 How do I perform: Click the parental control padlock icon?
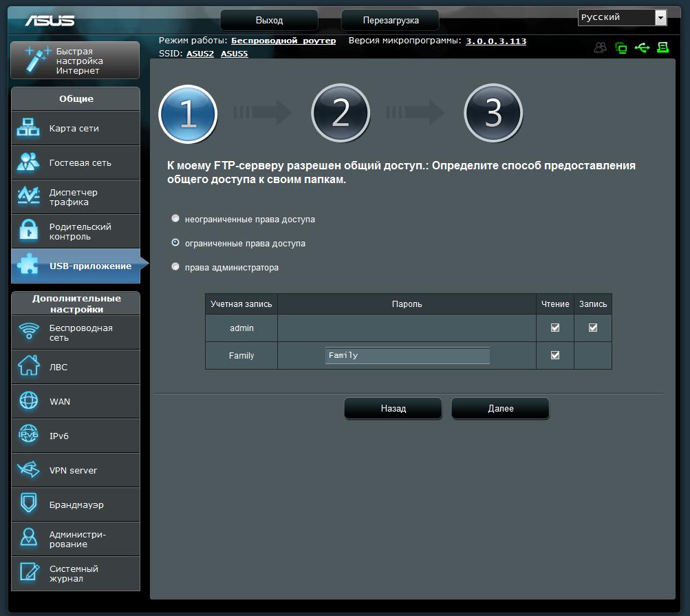pos(28,231)
